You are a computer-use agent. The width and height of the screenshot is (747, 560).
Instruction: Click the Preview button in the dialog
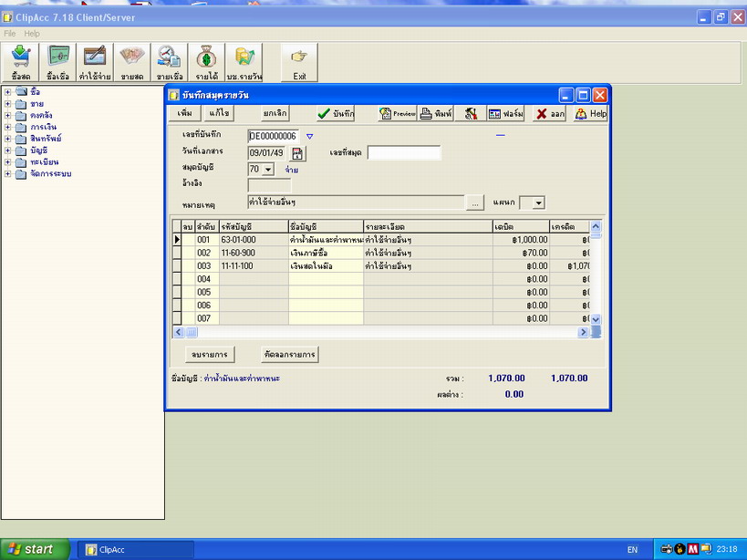[398, 114]
